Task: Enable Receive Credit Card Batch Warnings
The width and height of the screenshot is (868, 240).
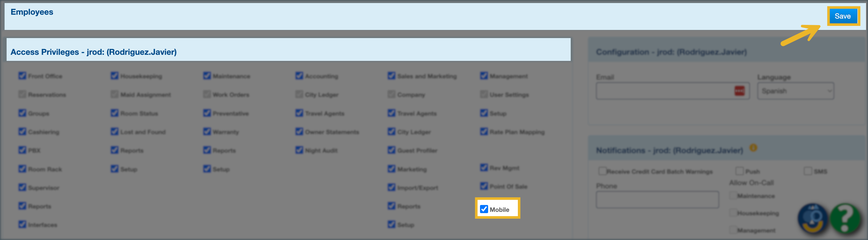Action: click(602, 171)
